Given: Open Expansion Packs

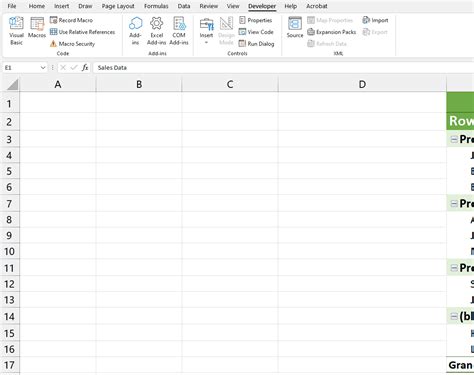Looking at the screenshot, I should coord(331,32).
